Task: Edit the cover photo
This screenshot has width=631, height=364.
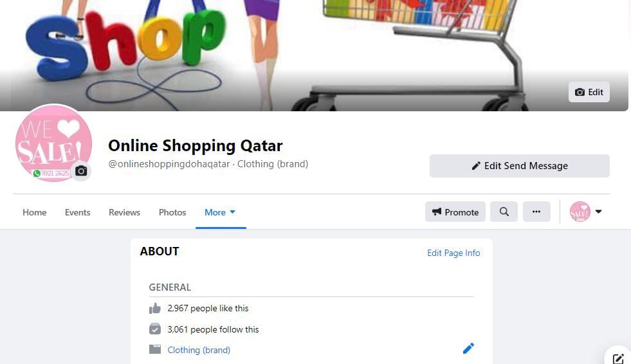Action: click(589, 92)
